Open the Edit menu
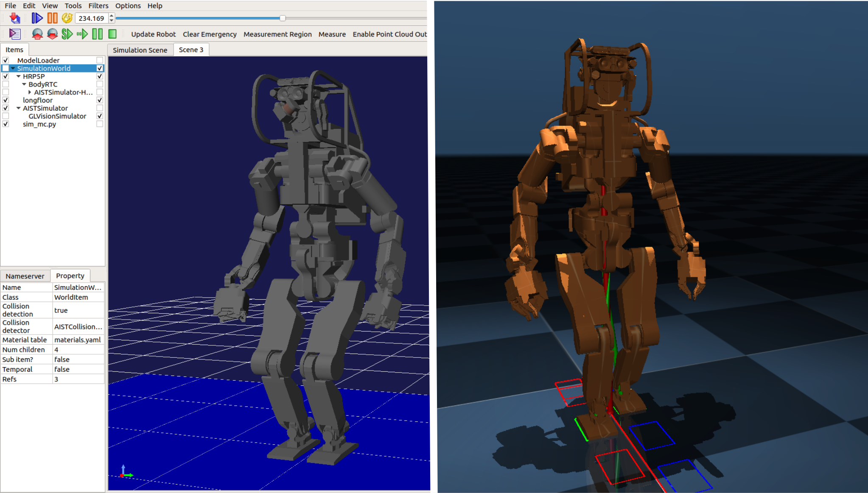868x493 pixels. [29, 6]
